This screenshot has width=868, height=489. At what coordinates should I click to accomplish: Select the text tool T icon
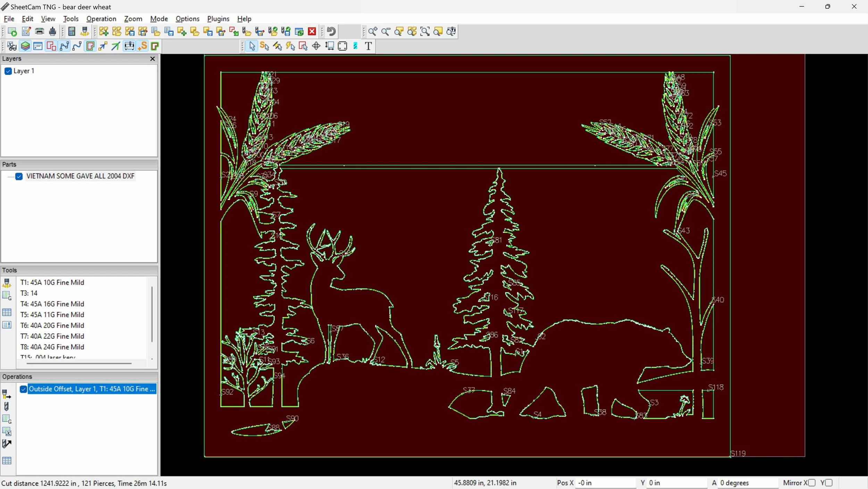pyautogui.click(x=368, y=46)
